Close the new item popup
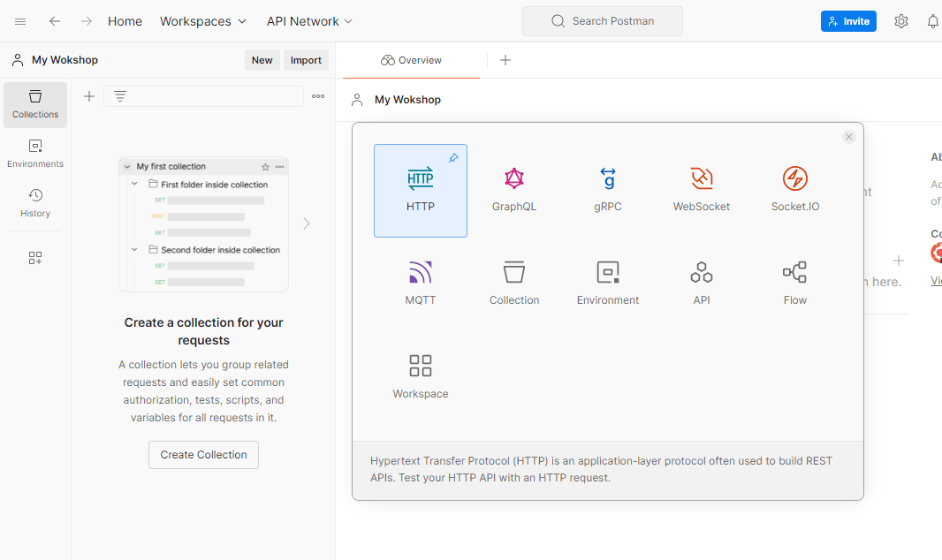Screen dimensions: 942x560 click(849, 137)
